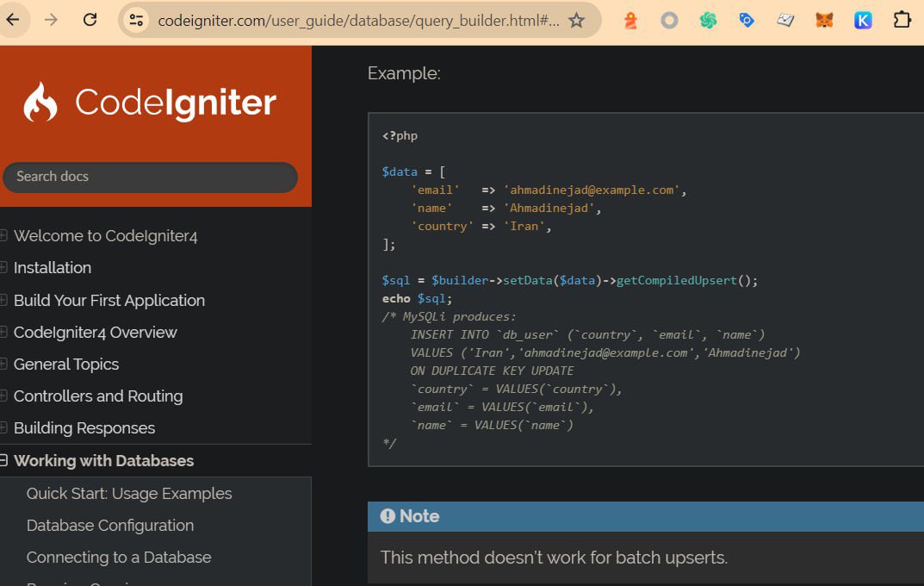Expand the CodeIgniter4 Overview section
This screenshot has height=586, width=924.
[x=3, y=333]
